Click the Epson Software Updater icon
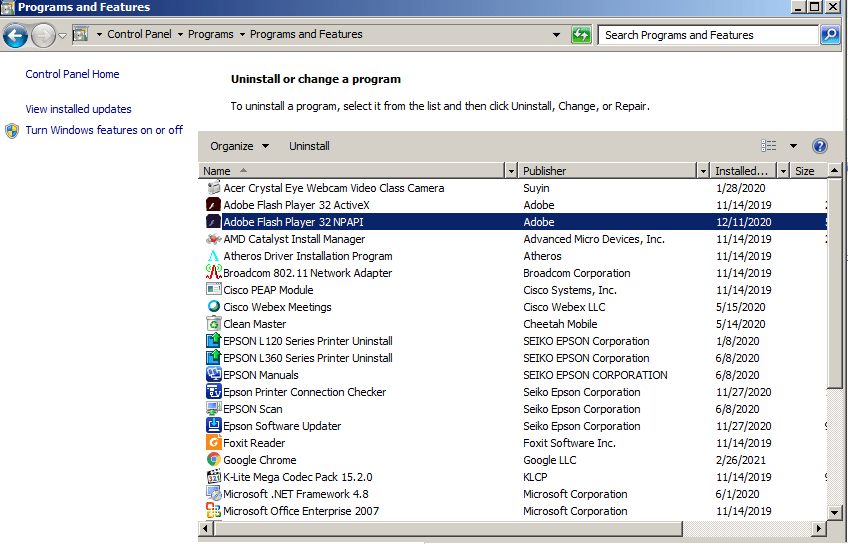Screen dimensions: 848x544 214,426
